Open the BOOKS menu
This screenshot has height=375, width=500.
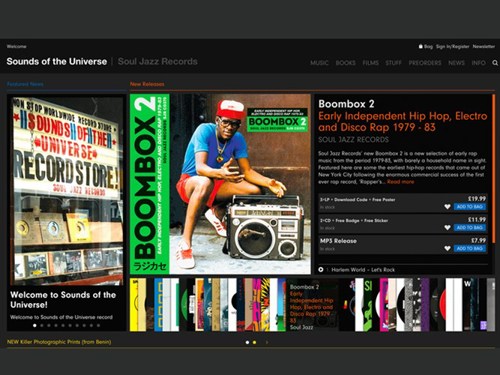pyautogui.click(x=345, y=63)
